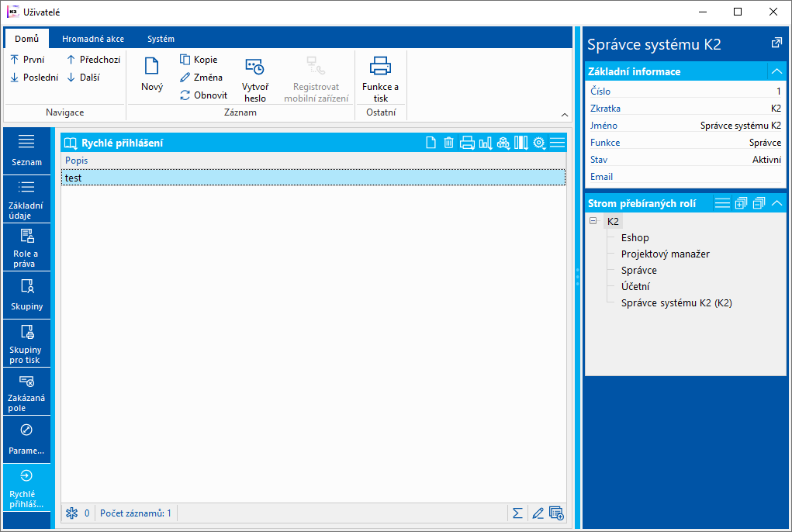Go to previous record with Předchozí
792x532 pixels.
(x=93, y=60)
